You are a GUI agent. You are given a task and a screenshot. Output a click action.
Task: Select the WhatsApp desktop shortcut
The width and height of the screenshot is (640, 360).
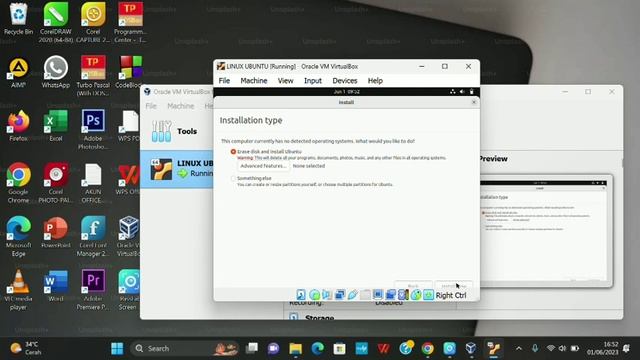click(x=56, y=72)
